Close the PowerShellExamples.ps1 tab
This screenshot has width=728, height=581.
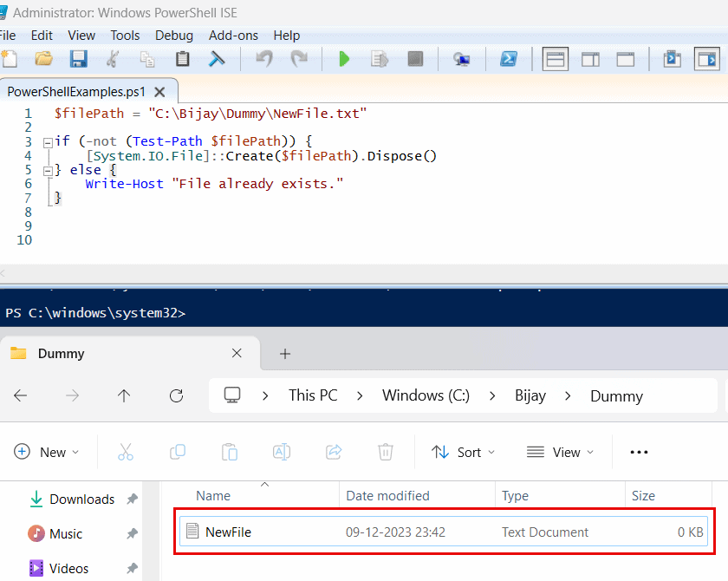[x=159, y=92]
